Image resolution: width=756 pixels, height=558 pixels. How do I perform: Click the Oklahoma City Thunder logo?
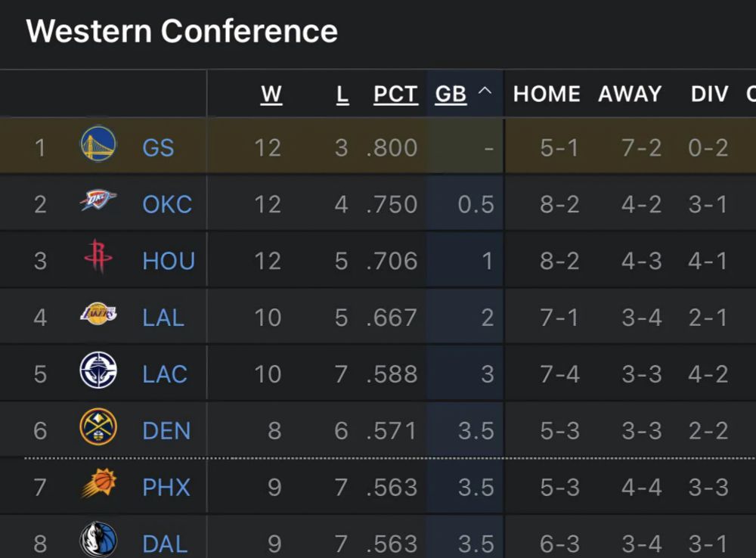(98, 203)
